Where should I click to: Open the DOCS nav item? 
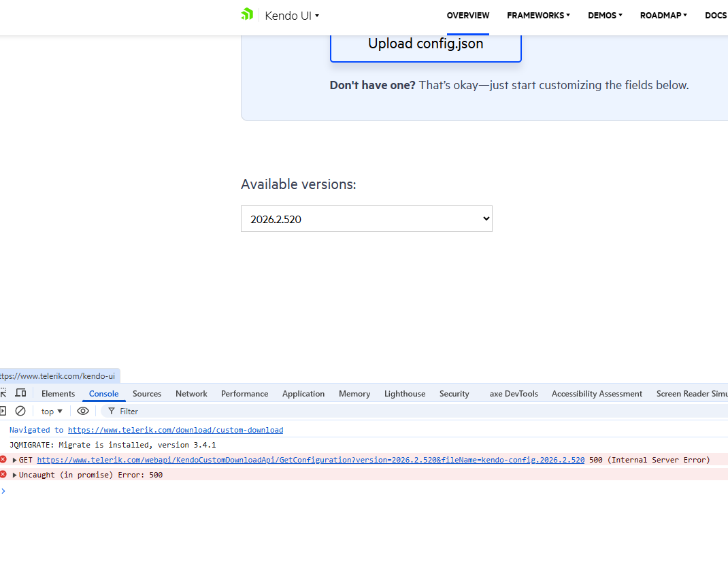[x=716, y=16]
